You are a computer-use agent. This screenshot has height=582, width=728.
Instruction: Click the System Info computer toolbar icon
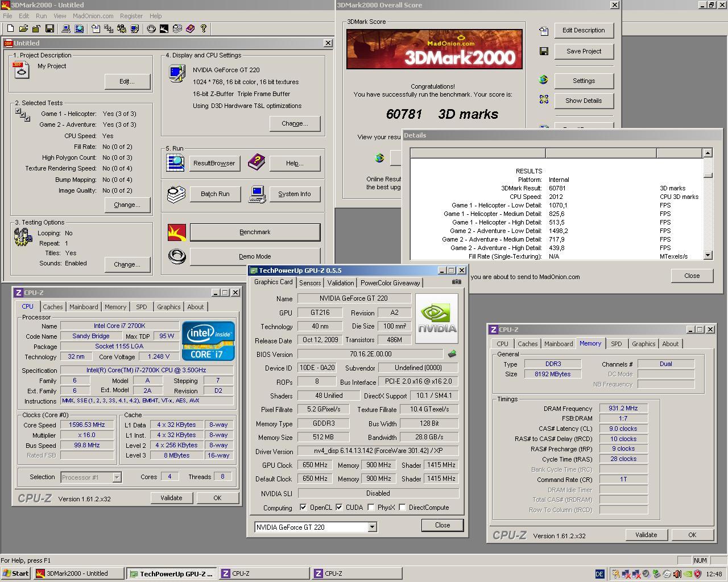click(x=65, y=28)
